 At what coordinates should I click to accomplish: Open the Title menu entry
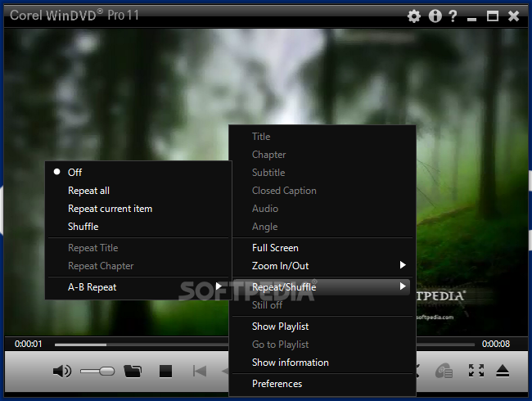pos(322,137)
